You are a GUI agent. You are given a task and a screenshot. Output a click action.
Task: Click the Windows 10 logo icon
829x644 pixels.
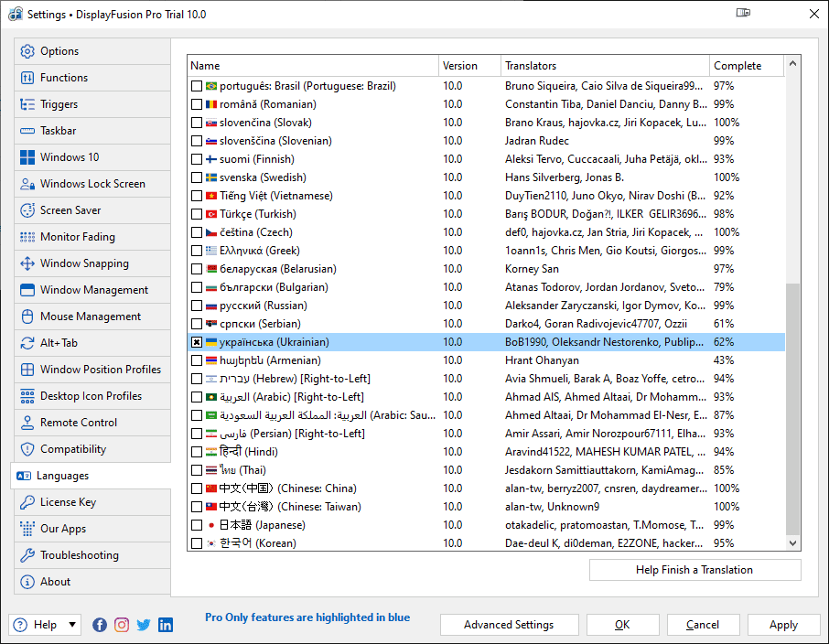pos(27,157)
